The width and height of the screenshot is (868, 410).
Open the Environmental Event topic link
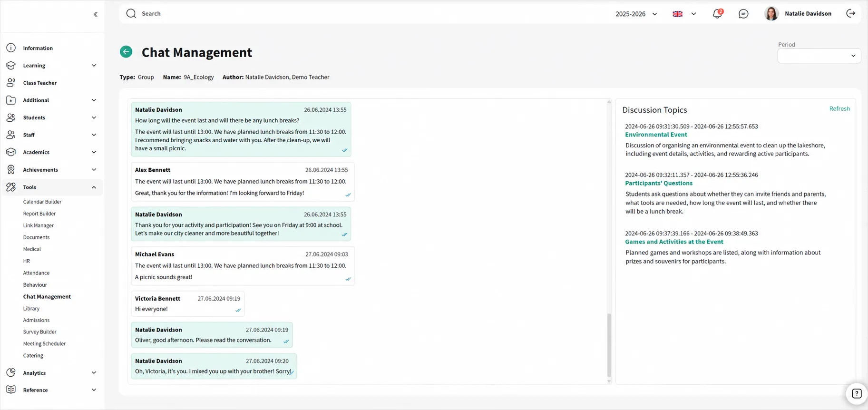(656, 135)
